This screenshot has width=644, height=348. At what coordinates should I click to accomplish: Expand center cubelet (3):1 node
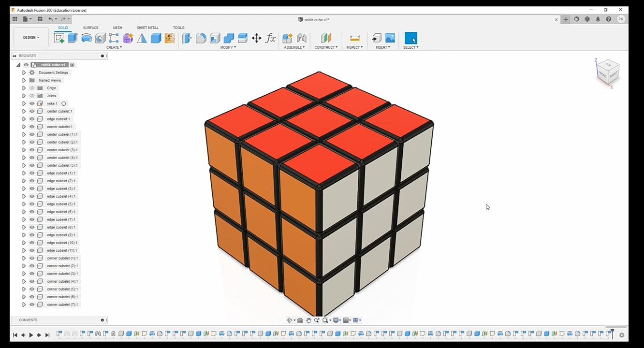(24, 150)
